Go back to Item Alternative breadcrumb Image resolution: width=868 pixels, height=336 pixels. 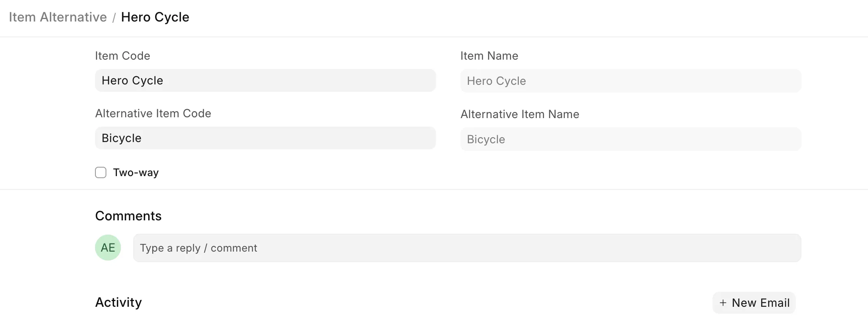pyautogui.click(x=58, y=17)
